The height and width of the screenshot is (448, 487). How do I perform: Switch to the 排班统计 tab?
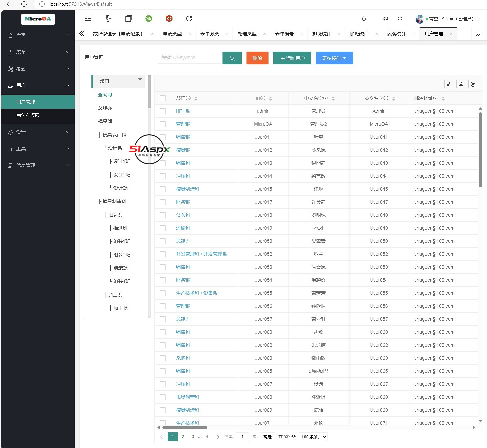coord(322,34)
